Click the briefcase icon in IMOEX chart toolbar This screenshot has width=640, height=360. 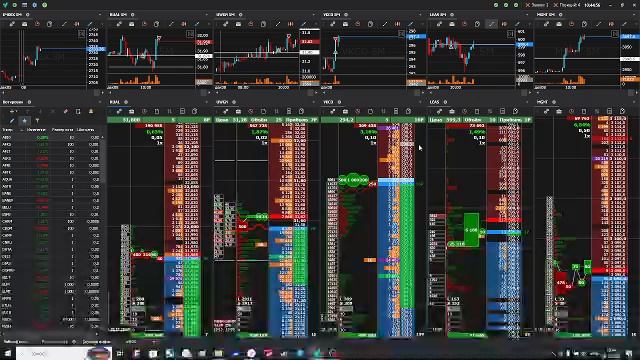[x=24, y=24]
